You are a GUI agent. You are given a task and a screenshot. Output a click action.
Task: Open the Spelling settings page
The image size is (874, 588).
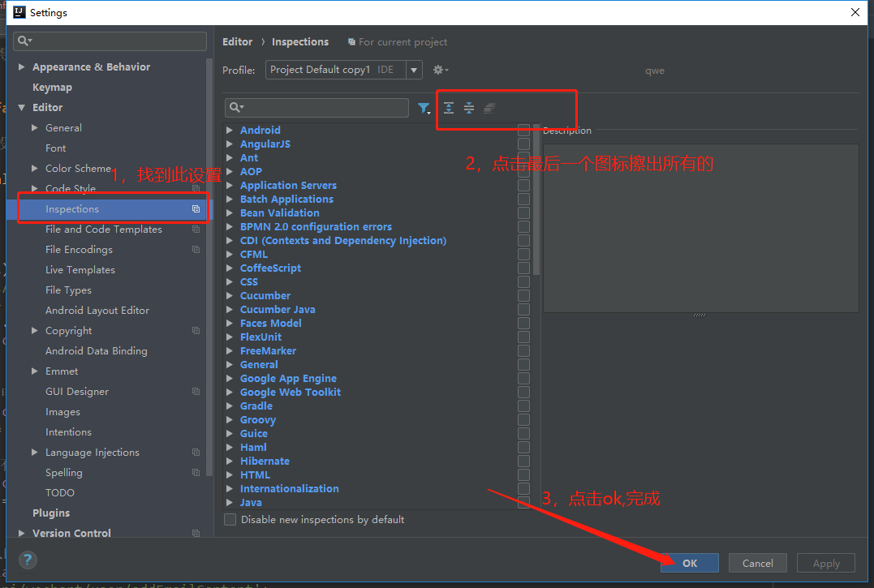(62, 472)
